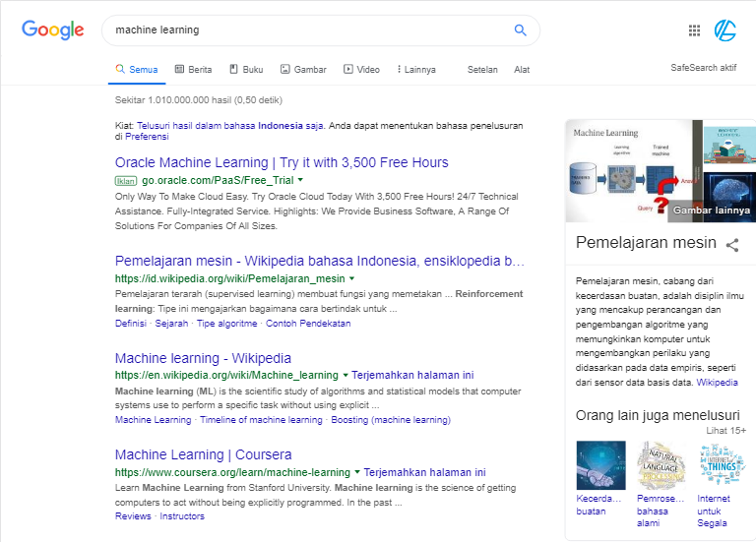Image resolution: width=756 pixels, height=542 pixels.
Task: Click the Sekitar 1.010.000.000 hasil text
Action: point(198,99)
